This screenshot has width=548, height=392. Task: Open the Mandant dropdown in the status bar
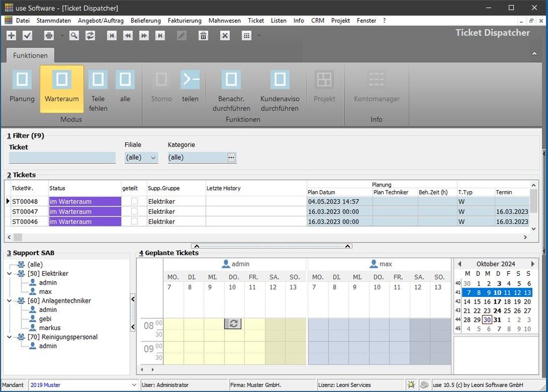tap(134, 385)
